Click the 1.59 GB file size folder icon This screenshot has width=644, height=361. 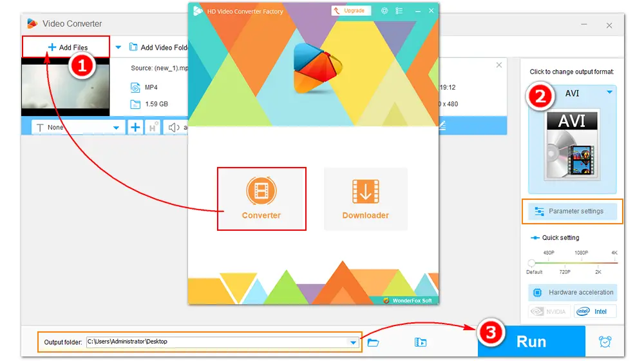tap(135, 104)
